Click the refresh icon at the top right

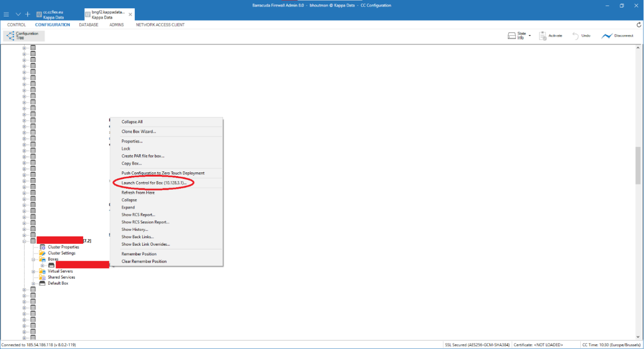(x=639, y=25)
